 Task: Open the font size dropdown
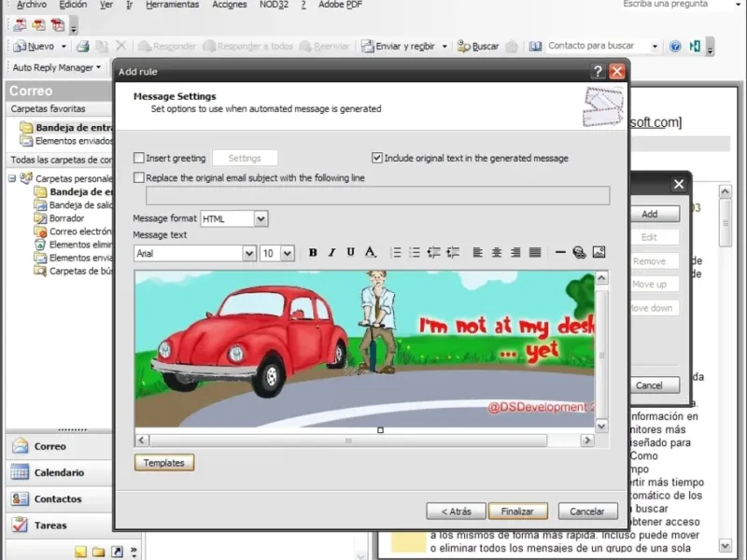[287, 253]
